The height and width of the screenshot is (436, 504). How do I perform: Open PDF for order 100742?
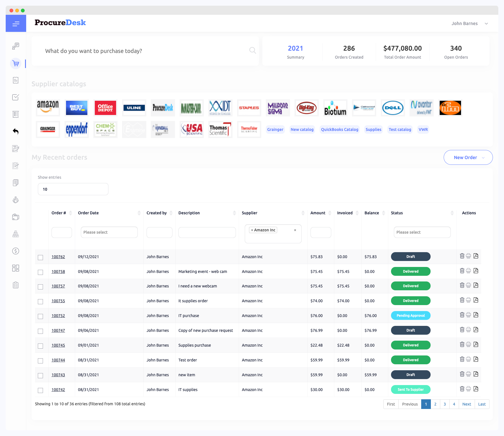point(476,389)
